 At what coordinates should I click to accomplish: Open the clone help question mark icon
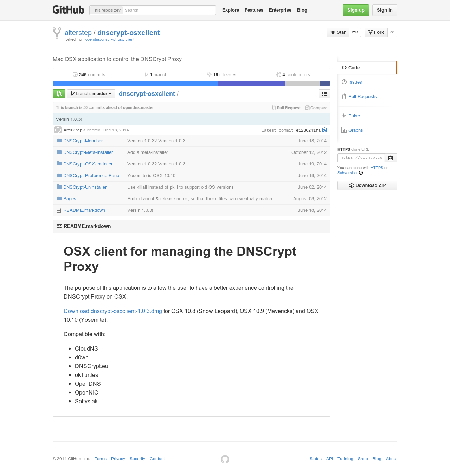(x=361, y=173)
